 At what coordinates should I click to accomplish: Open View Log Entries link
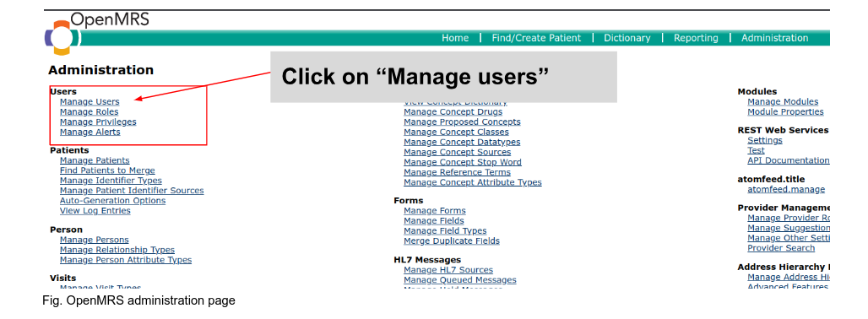(95, 211)
